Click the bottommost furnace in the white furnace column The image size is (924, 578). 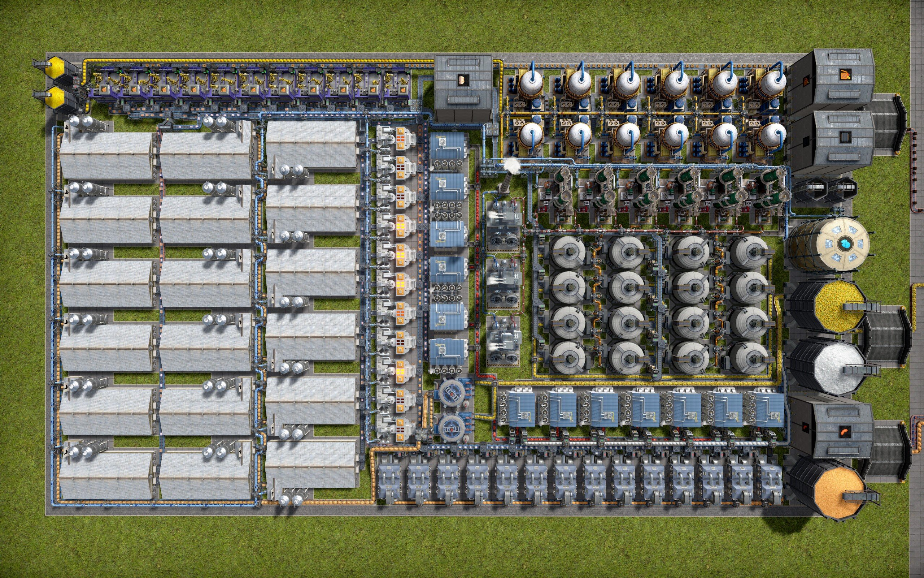point(396,430)
